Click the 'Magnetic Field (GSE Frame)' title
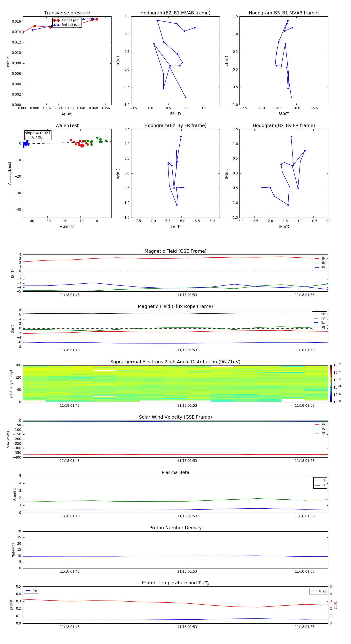 point(175,251)
